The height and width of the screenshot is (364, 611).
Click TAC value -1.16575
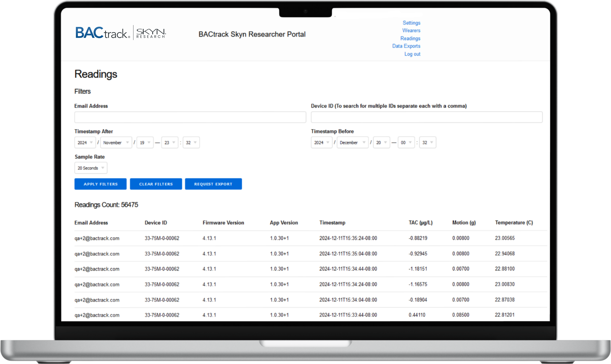click(418, 284)
